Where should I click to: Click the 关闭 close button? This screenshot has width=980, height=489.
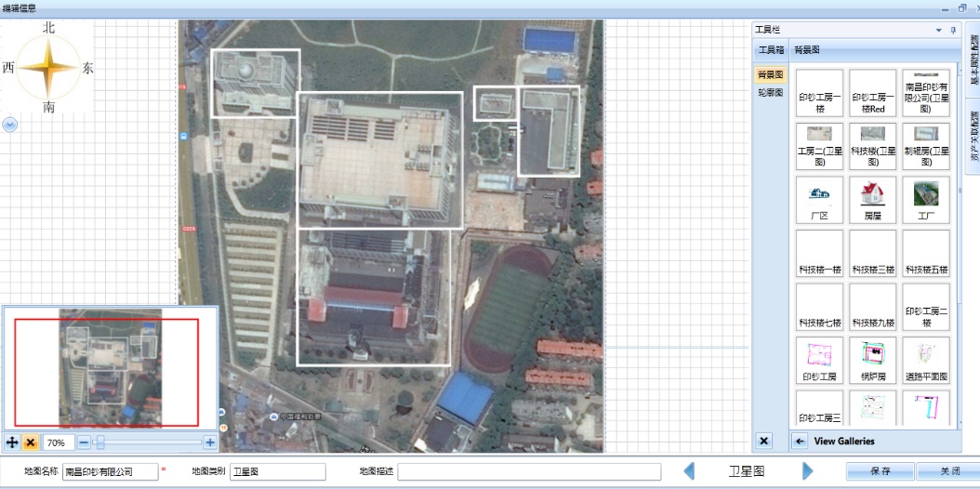point(947,471)
